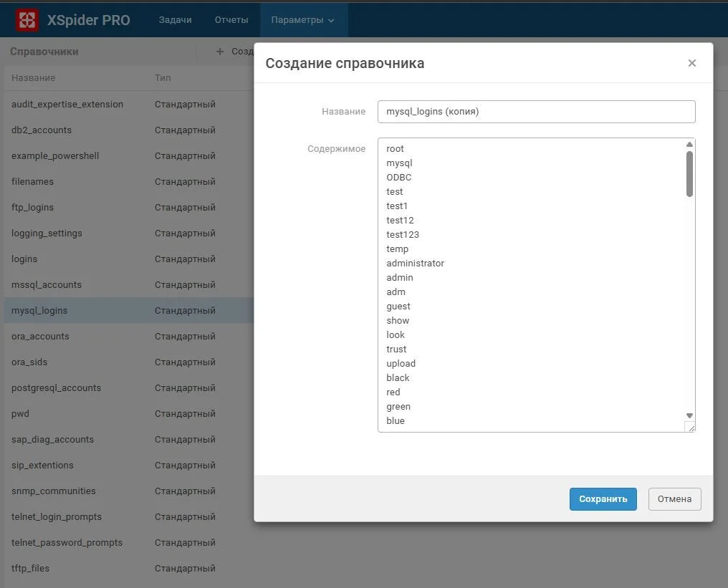Select the mysql_logins dictionary row
Screen dimensions: 728x588
pyautogui.click(x=129, y=311)
